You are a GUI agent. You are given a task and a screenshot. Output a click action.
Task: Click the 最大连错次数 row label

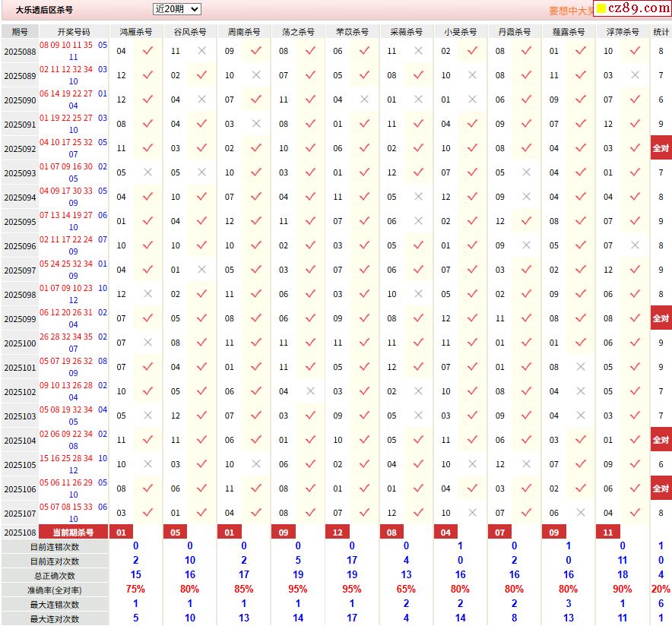(x=55, y=604)
